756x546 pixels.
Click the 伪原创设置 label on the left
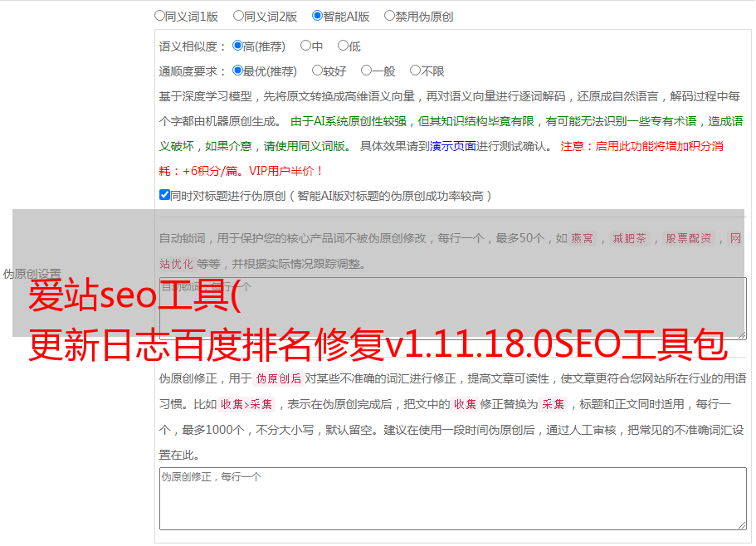(32, 274)
